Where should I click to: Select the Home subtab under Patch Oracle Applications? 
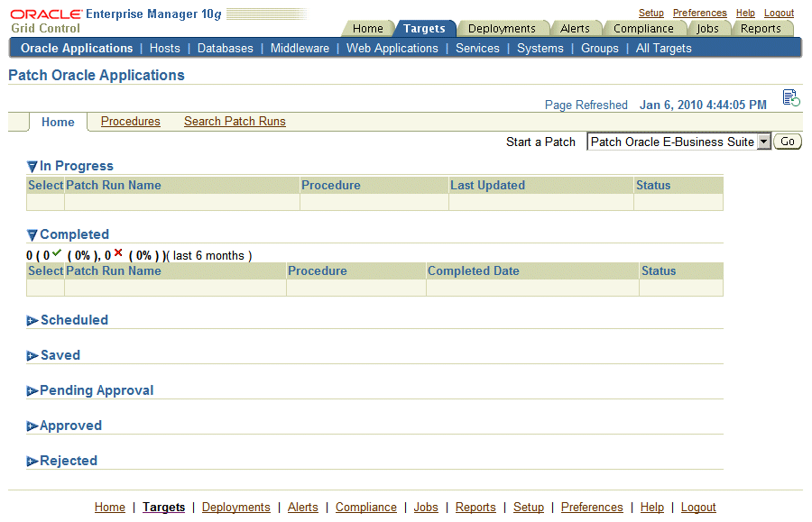(58, 122)
